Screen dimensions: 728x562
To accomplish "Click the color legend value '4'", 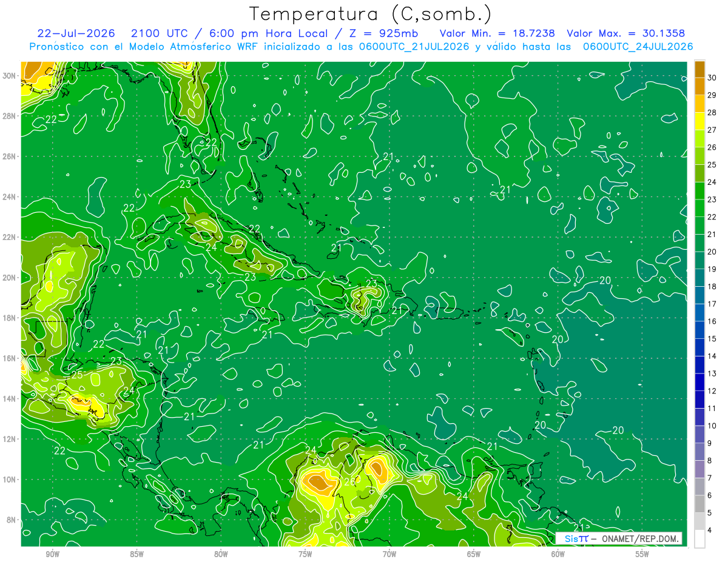I will (710, 530).
